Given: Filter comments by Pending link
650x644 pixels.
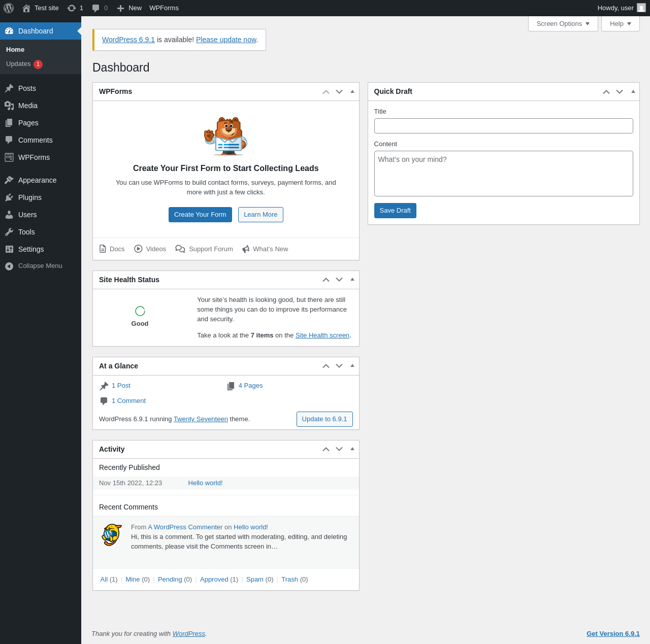Looking at the screenshot, I should (170, 580).
